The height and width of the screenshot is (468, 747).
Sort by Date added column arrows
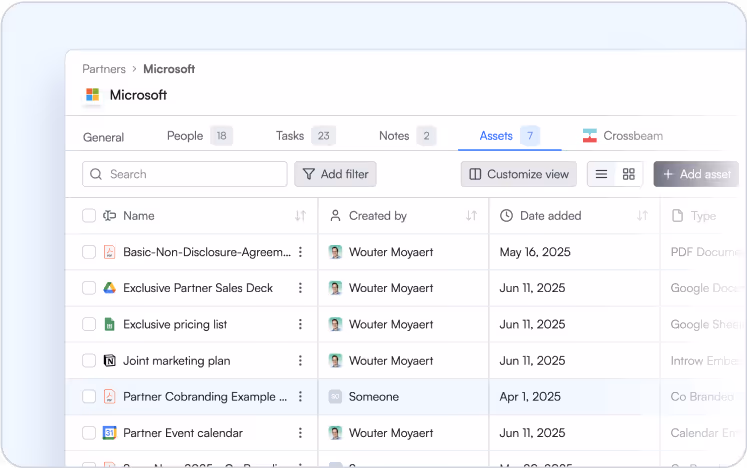(642, 216)
